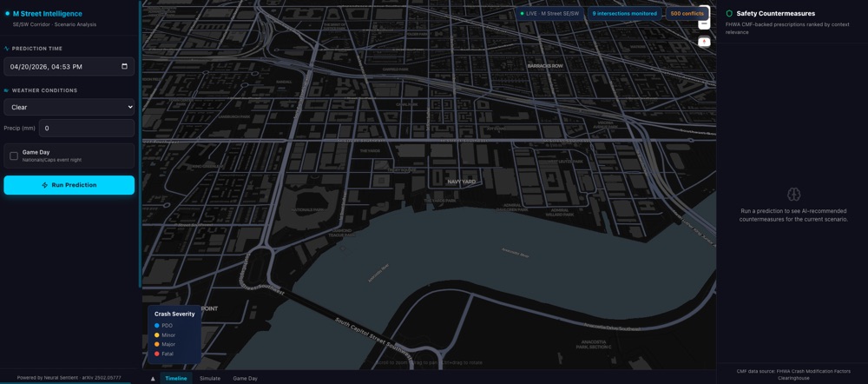
Task: Click the Prediction Time pulse icon
Action: click(7, 49)
